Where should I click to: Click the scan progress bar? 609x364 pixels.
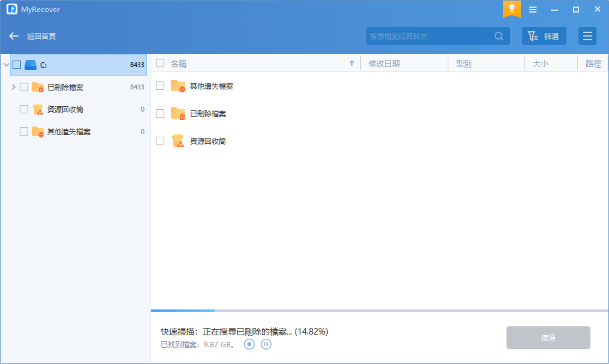(x=380, y=310)
